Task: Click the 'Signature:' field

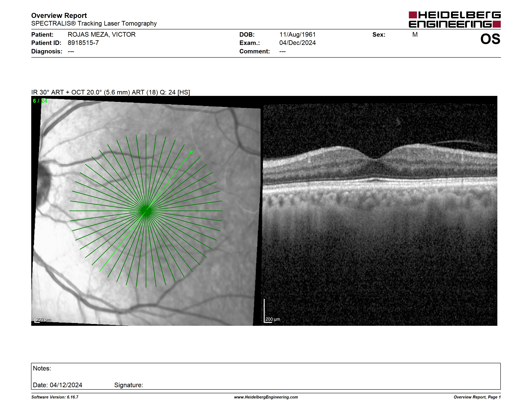Action: pos(129,385)
